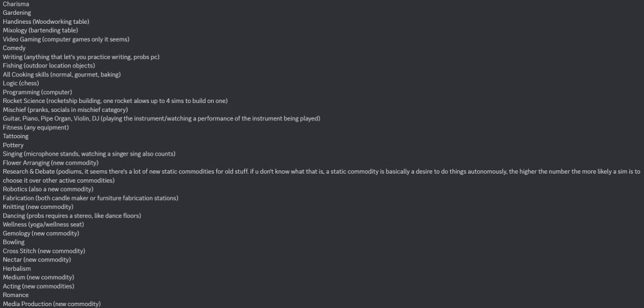Click the word Herbalism
Screen dimensions: 644x308
(17, 269)
